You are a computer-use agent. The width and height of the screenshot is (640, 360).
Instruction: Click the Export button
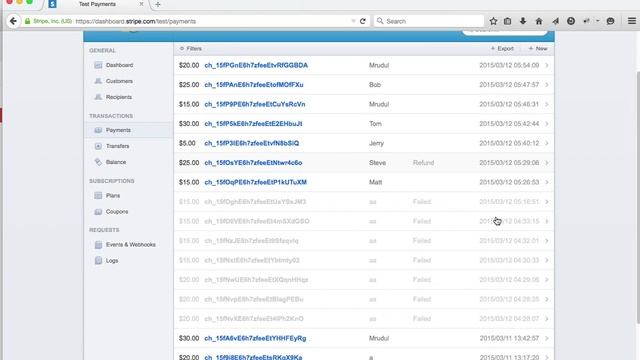tap(502, 49)
